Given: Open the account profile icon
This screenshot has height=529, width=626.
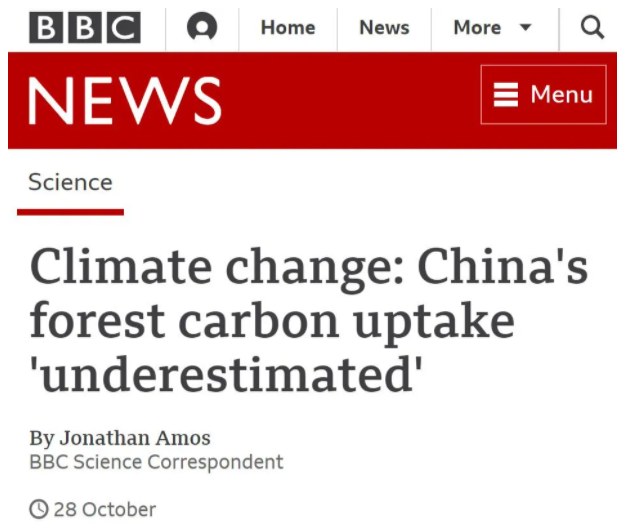Looking at the screenshot, I should click(202, 27).
